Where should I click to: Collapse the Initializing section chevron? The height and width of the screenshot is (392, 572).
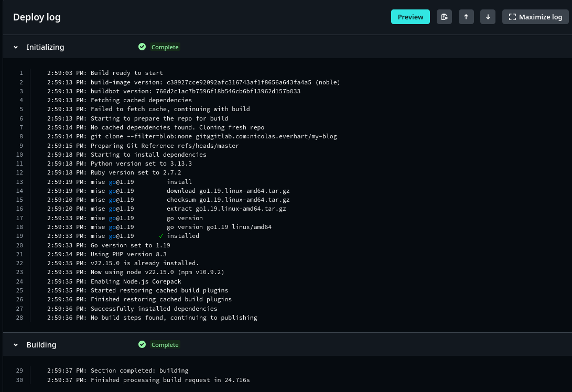click(16, 47)
